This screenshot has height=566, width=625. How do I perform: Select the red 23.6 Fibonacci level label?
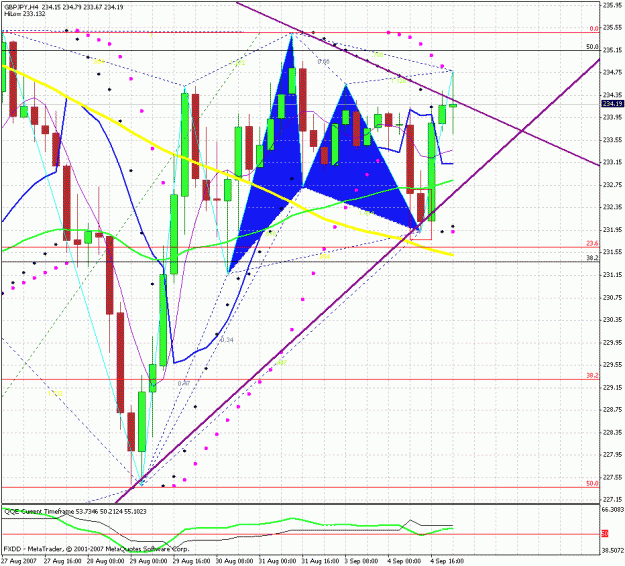point(592,244)
